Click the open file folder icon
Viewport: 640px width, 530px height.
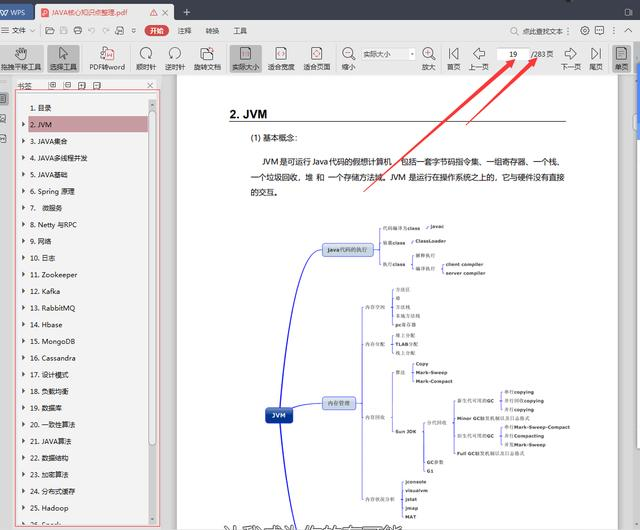(50, 31)
